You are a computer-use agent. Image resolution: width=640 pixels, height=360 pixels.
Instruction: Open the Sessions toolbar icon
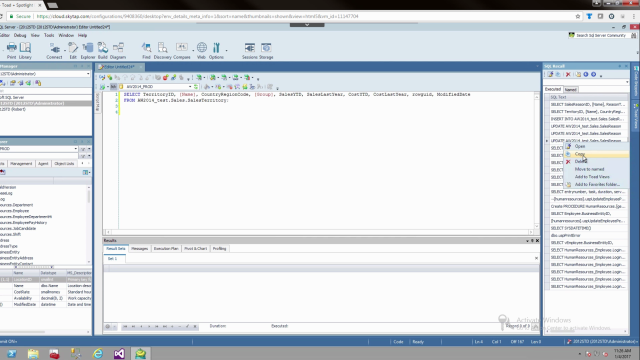tap(249, 51)
